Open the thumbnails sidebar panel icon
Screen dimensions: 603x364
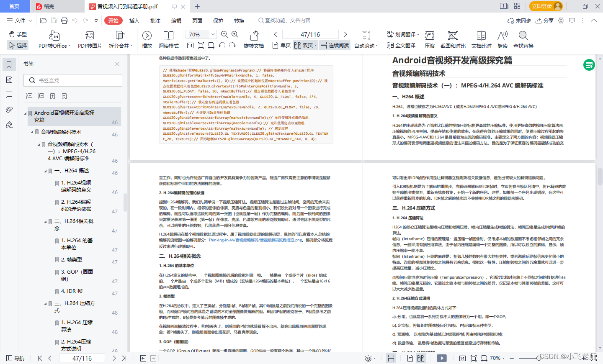pos(9,79)
